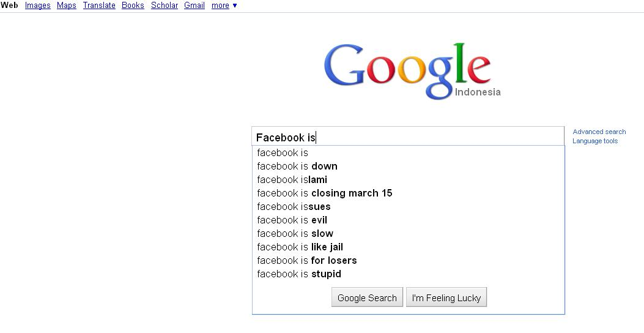Open Advanced search link
This screenshot has height=333, width=644.
tap(599, 132)
